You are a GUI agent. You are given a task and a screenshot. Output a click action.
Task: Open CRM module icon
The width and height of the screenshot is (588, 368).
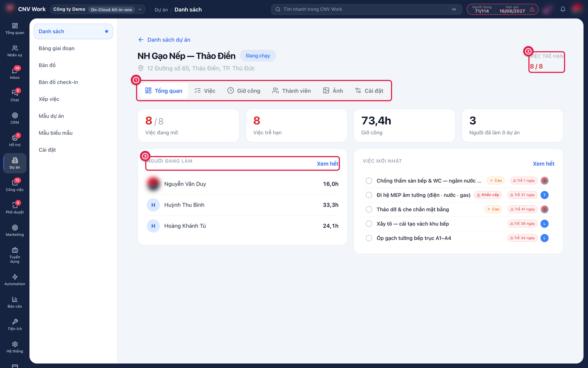pos(15,118)
